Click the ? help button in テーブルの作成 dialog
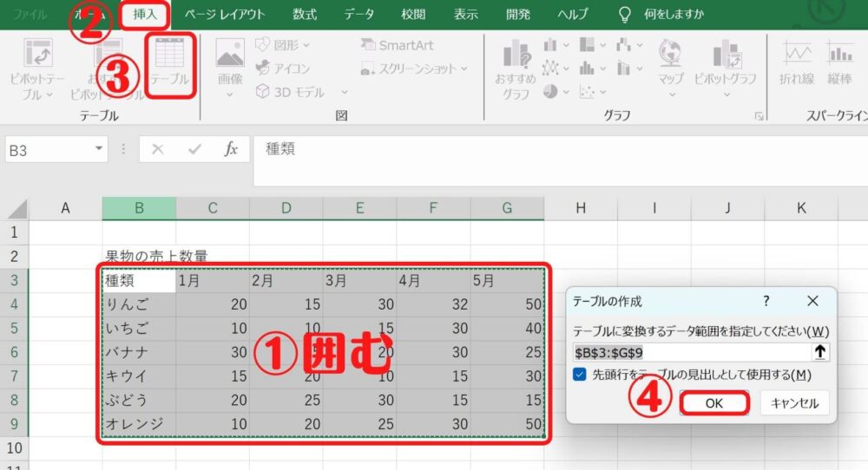Image resolution: width=868 pixels, height=470 pixels. [766, 301]
